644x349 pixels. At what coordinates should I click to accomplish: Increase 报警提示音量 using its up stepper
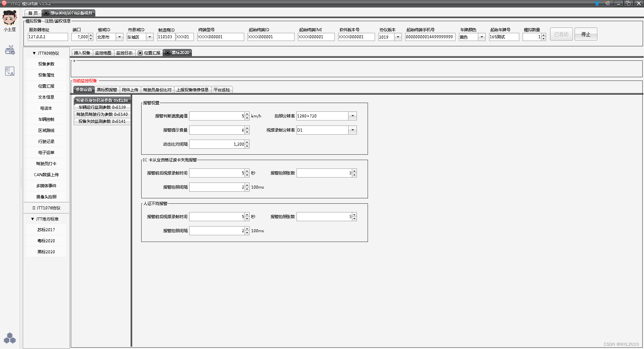coord(247,128)
